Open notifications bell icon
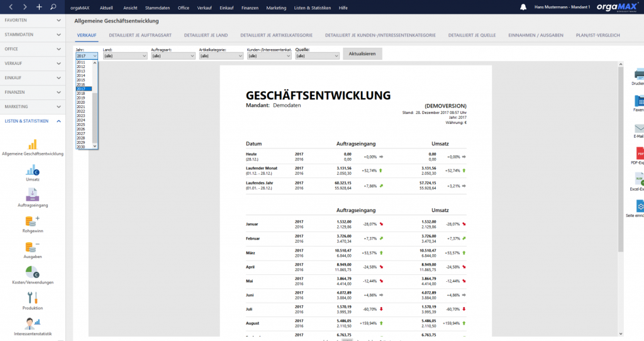The width and height of the screenshot is (644, 341). click(523, 7)
